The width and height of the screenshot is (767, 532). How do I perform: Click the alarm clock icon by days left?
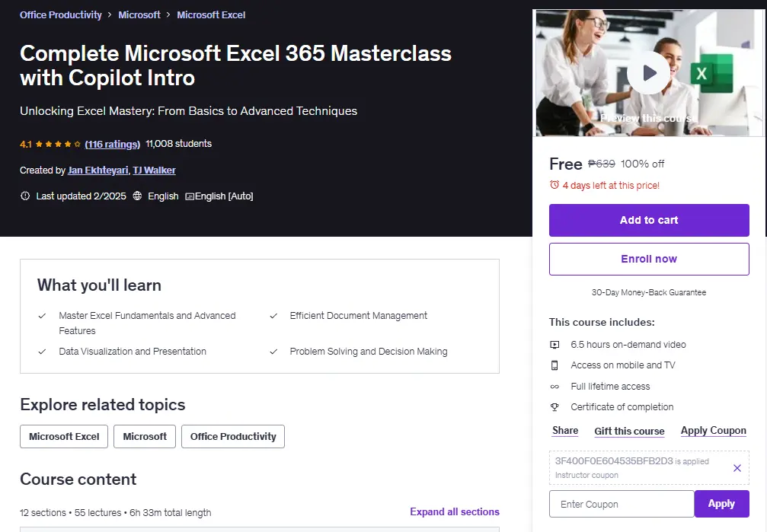pos(554,185)
